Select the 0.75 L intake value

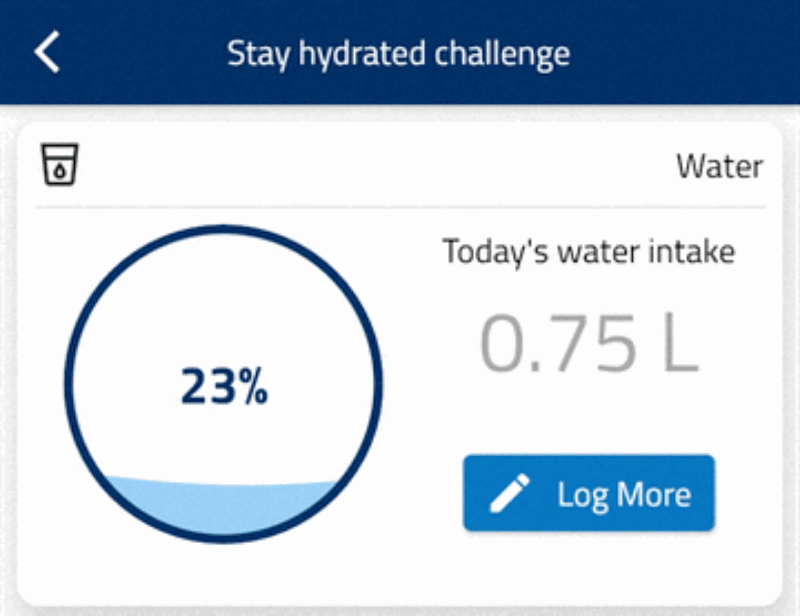(589, 343)
